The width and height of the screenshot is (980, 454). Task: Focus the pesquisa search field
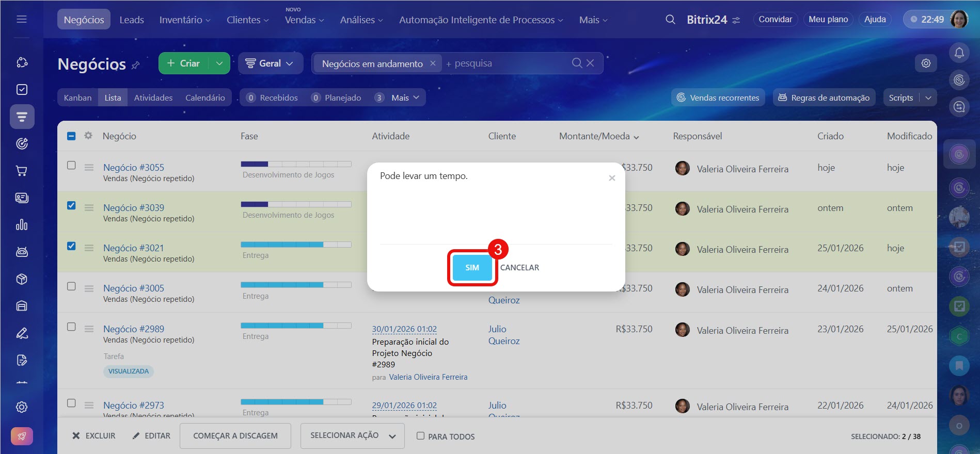506,63
